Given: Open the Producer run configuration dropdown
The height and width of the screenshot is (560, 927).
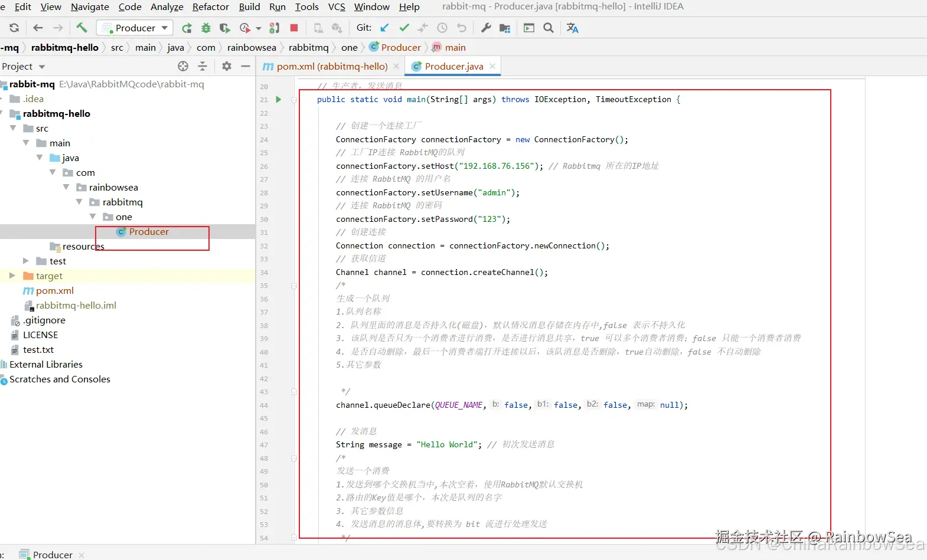Looking at the screenshot, I should click(135, 28).
